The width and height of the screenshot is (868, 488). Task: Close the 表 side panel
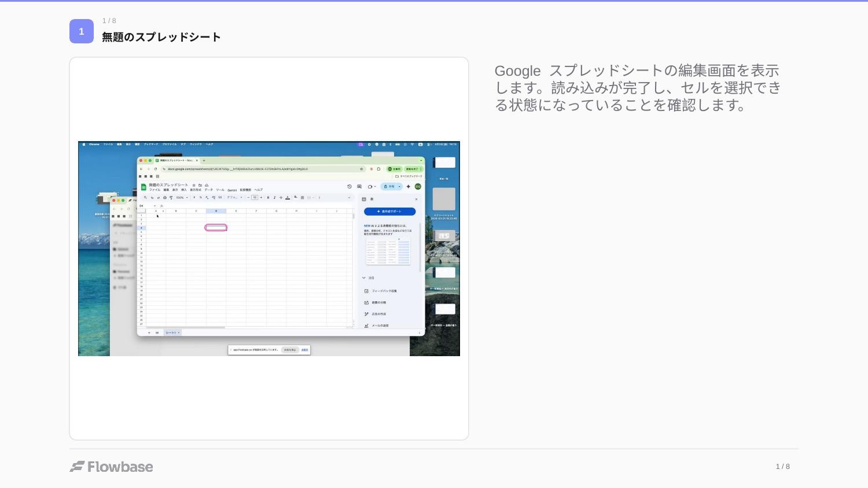tap(416, 199)
